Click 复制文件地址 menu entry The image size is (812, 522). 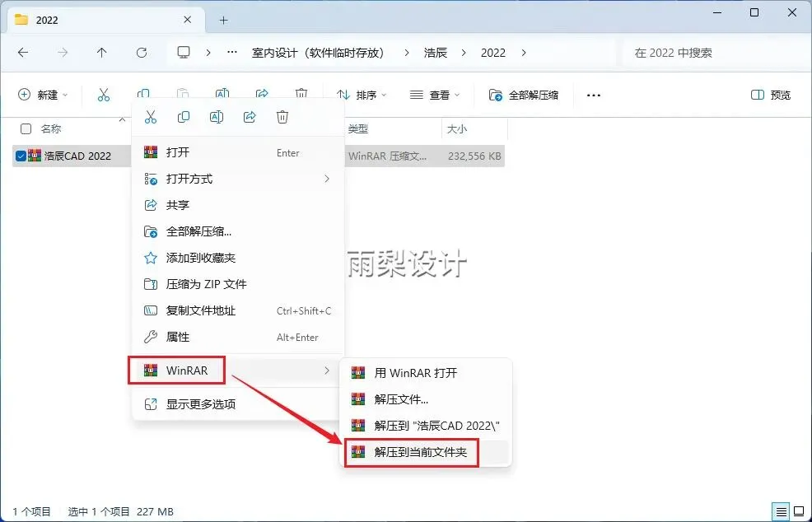(x=238, y=310)
